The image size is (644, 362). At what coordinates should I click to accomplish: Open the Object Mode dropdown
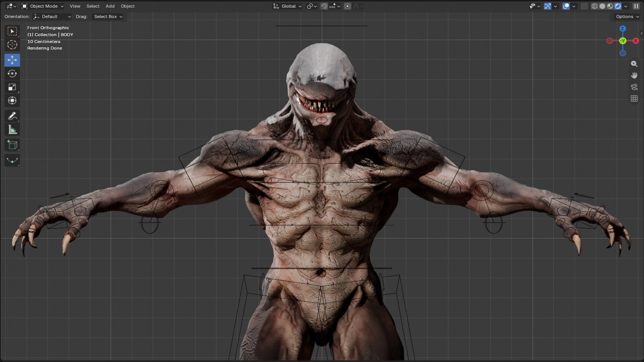42,6
